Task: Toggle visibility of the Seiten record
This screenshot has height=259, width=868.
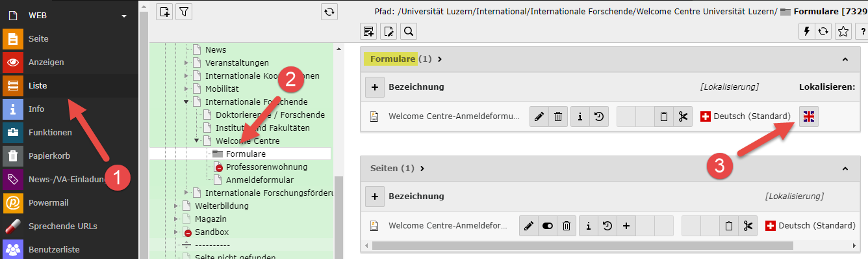Action: (548, 226)
